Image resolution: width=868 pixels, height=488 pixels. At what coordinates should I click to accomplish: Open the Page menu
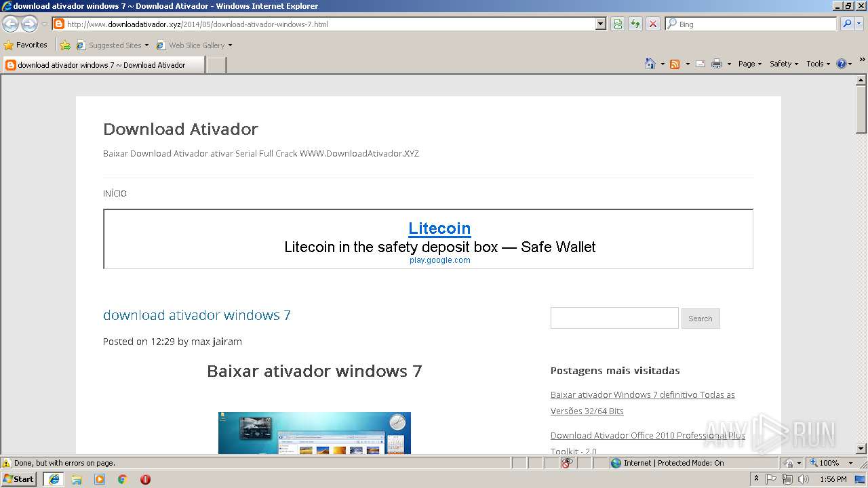pyautogui.click(x=749, y=64)
